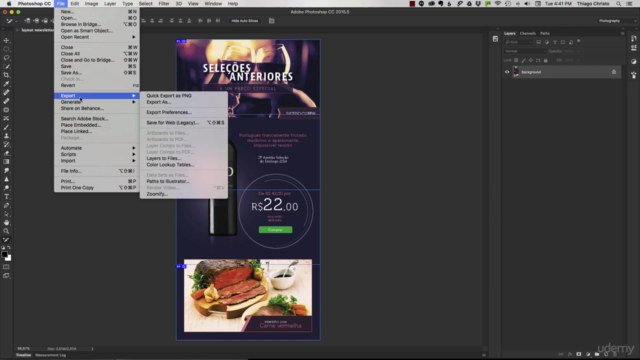Open layer blend mode Normal dropdown
This screenshot has width=640, height=360.
525,51
